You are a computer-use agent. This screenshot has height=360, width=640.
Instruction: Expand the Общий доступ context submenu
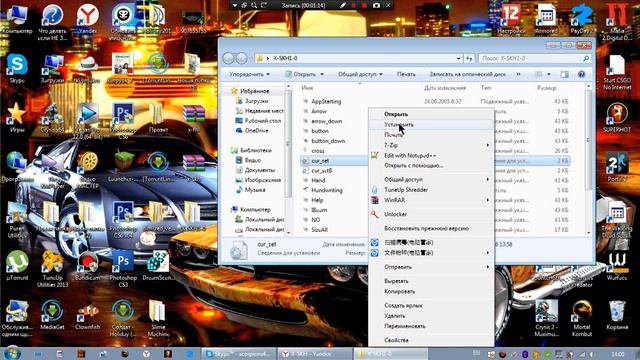point(431,180)
